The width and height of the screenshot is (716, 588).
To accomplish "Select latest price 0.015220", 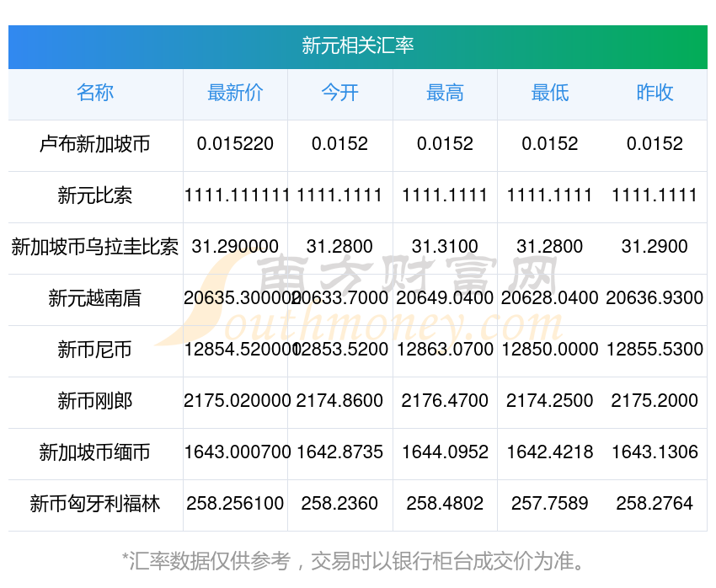I will pyautogui.click(x=235, y=144).
